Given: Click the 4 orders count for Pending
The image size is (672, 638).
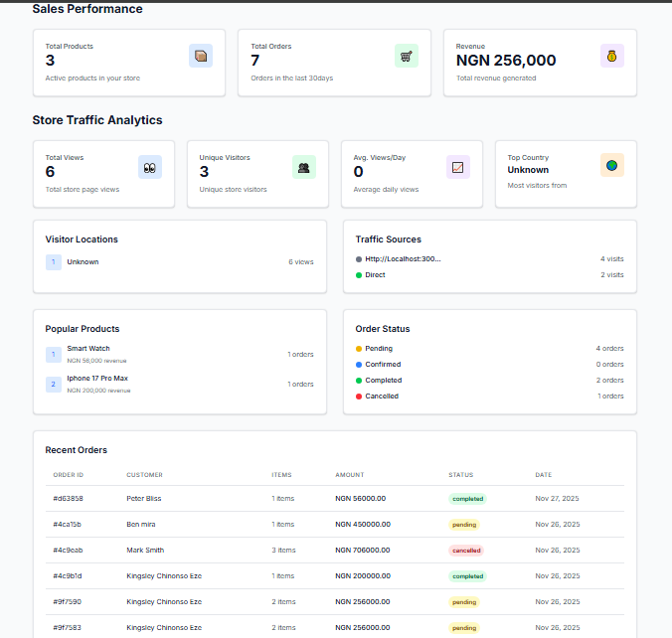Looking at the screenshot, I should pyautogui.click(x=609, y=349).
